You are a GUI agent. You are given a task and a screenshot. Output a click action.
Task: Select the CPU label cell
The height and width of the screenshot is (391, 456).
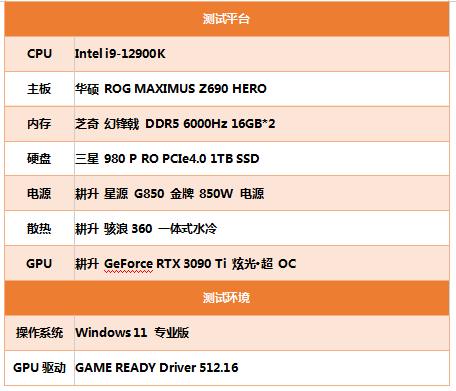39,54
